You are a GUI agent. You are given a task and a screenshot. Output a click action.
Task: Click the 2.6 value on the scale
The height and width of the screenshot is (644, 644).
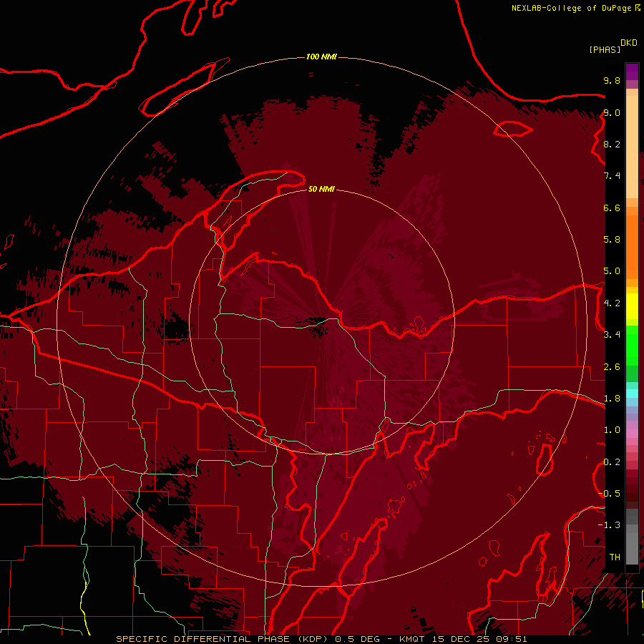pos(612,367)
